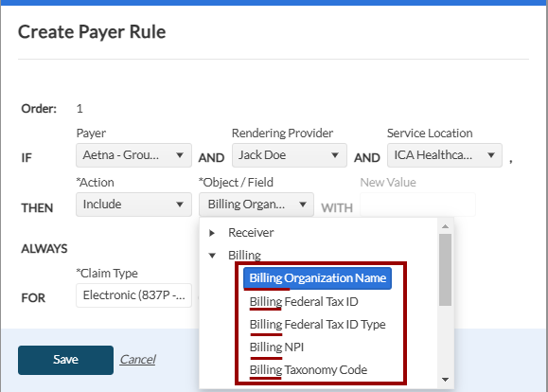
Task: Choose Billing Federal Tax ID Type option
Action: pos(317,324)
